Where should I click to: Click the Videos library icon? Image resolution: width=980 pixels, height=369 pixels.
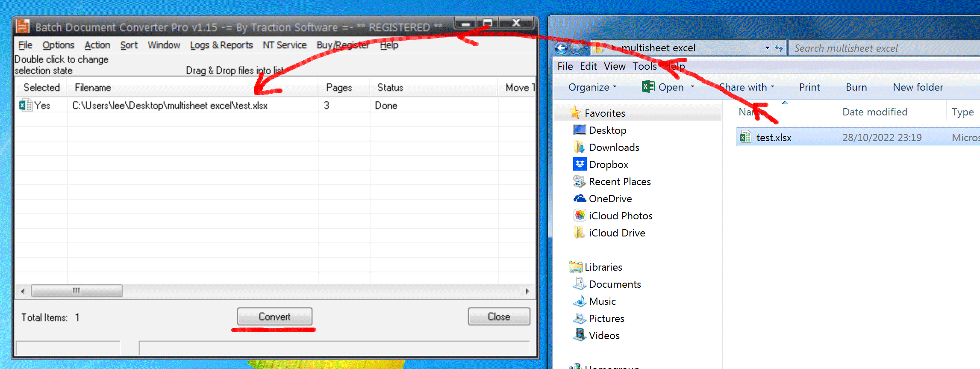[579, 335]
